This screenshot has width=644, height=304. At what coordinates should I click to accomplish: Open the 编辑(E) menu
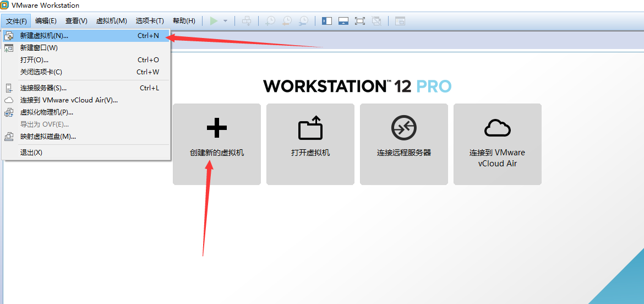(x=46, y=21)
